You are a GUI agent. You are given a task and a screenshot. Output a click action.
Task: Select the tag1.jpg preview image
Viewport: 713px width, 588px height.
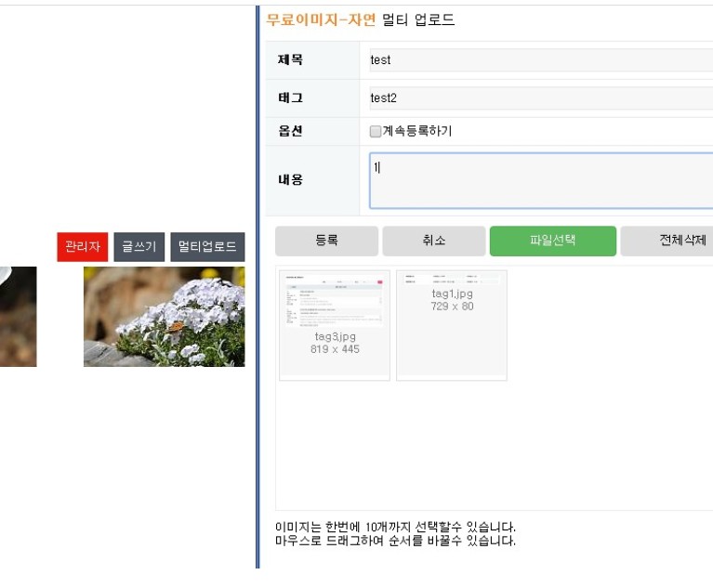[452, 278]
